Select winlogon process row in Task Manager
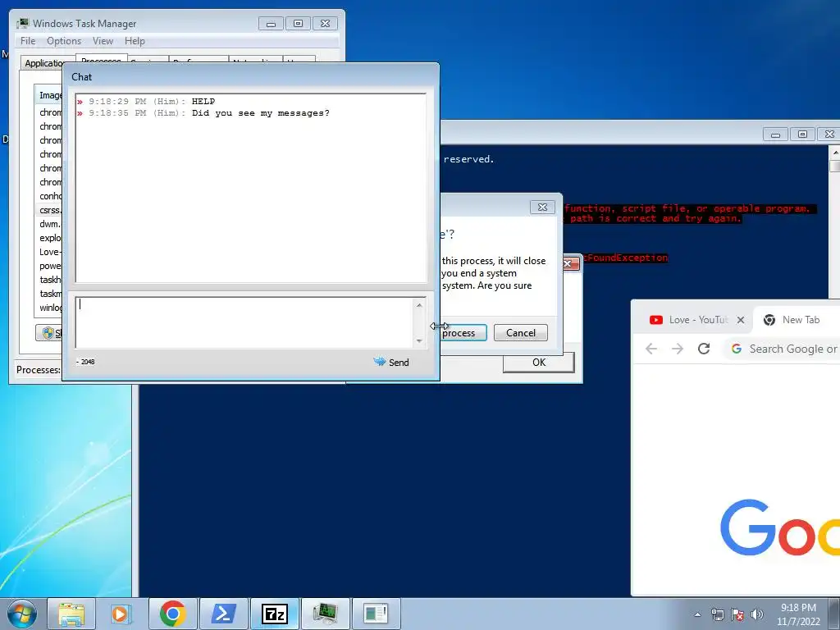Screen dimensions: 840x630 pyautogui.click(x=49, y=308)
